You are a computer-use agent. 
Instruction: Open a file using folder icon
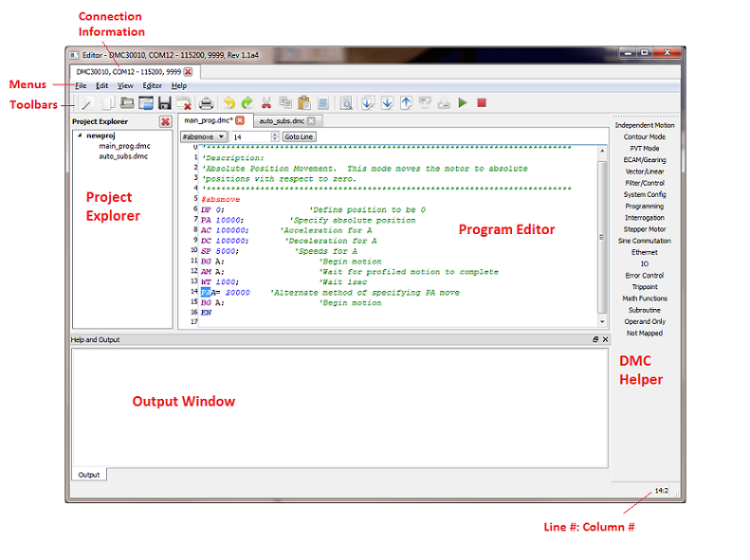[127, 102]
